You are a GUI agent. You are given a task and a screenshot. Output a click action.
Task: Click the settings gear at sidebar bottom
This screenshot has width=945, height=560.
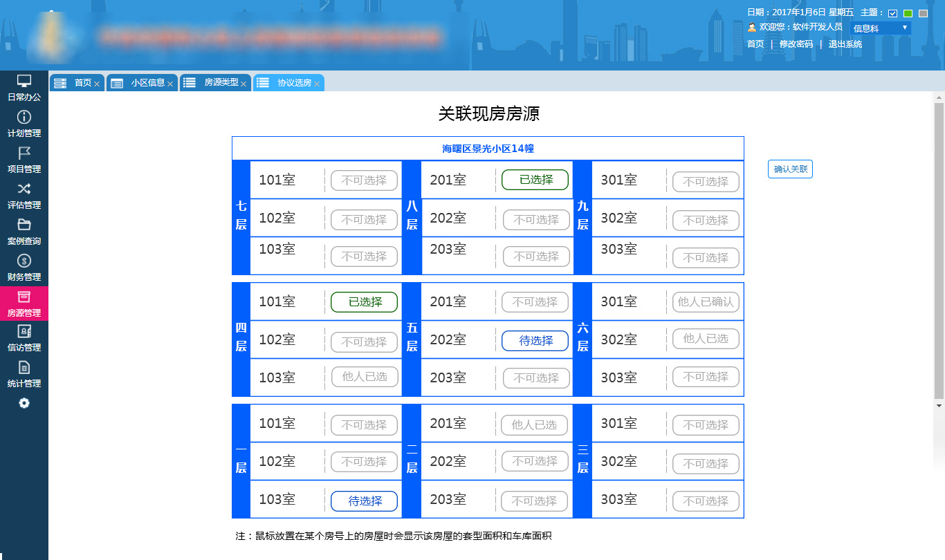click(x=24, y=403)
